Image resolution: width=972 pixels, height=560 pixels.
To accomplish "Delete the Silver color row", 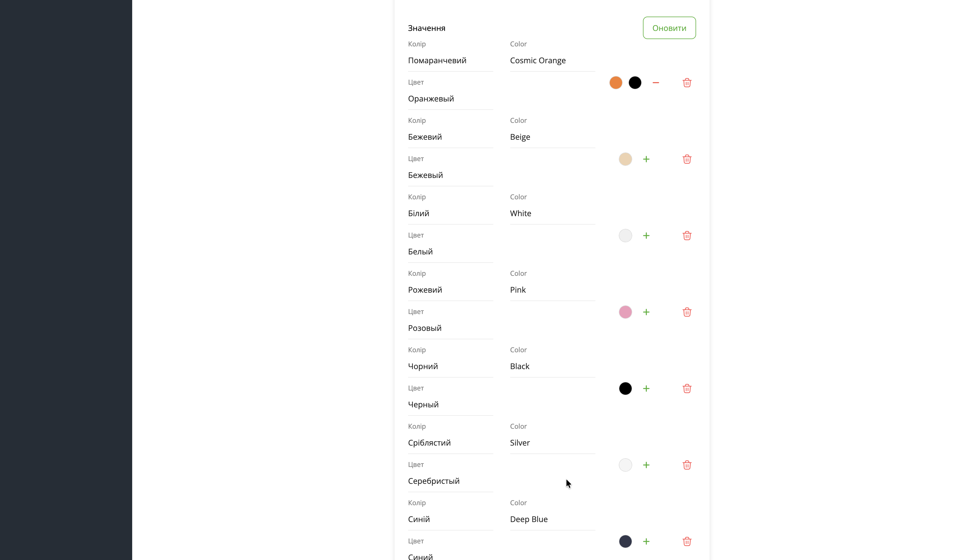I will (x=687, y=465).
